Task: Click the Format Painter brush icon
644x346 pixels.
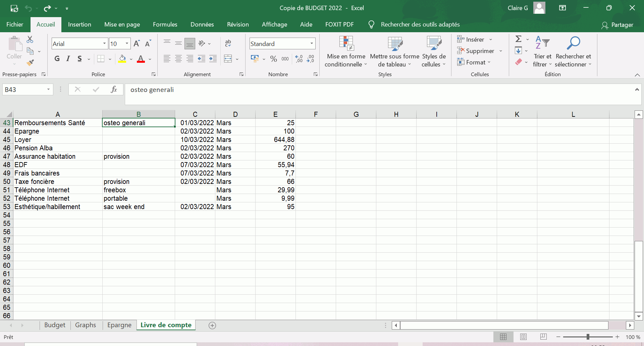Action: point(30,62)
